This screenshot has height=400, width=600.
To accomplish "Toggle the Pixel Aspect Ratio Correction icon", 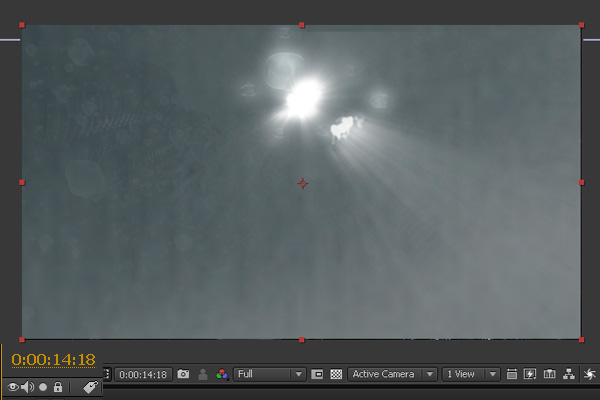I will [x=512, y=374].
